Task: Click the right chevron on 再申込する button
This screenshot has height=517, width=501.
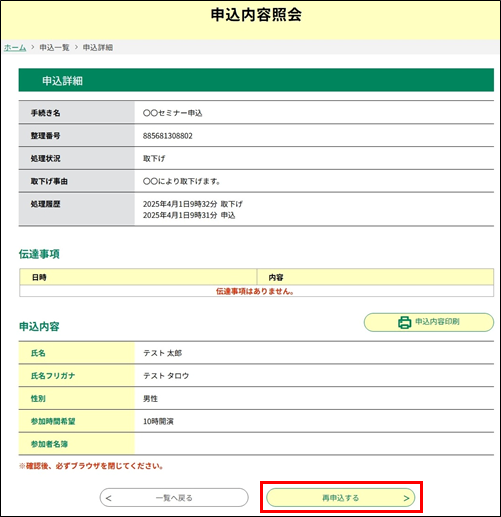Action: (406, 498)
